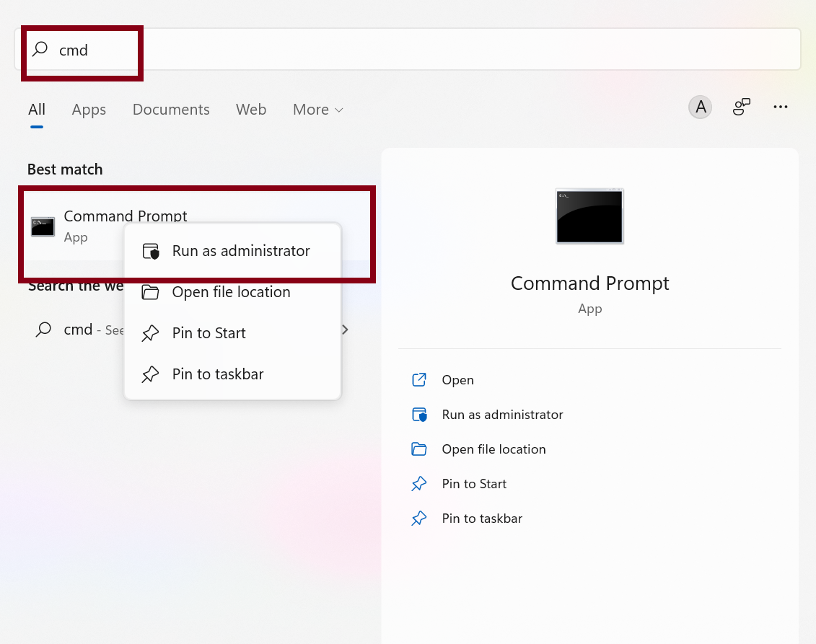The image size is (816, 644).
Task: Click the large Command Prompt thumbnail in preview pane
Action: tap(589, 216)
